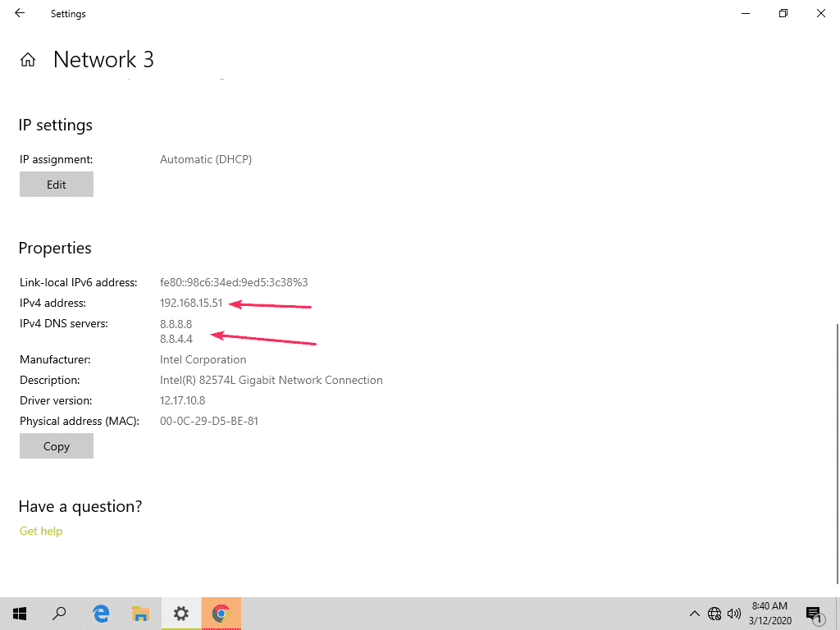Viewport: 840px width, 630px height.
Task: Select the MAC address 00-0C-29-D5-BE-81
Action: (209, 421)
